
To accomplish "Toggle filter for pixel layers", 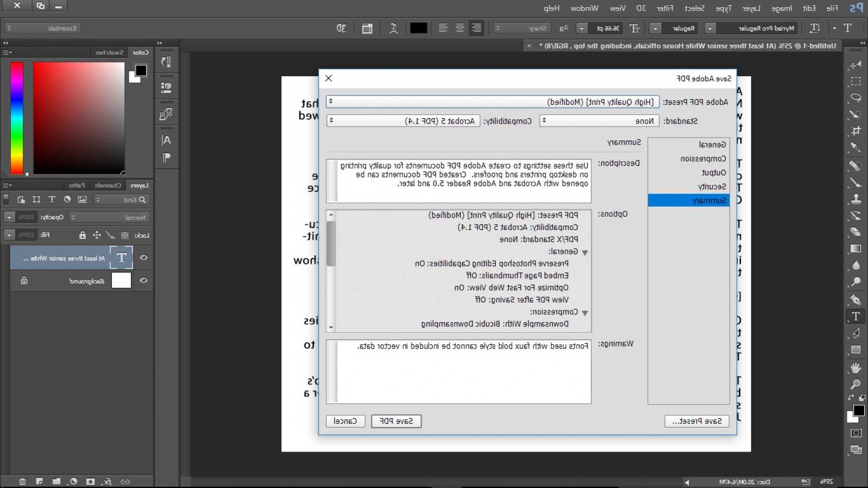I will (x=82, y=199).
